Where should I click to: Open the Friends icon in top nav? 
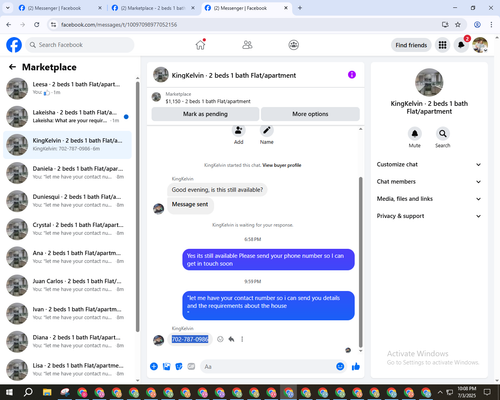pyautogui.click(x=247, y=45)
